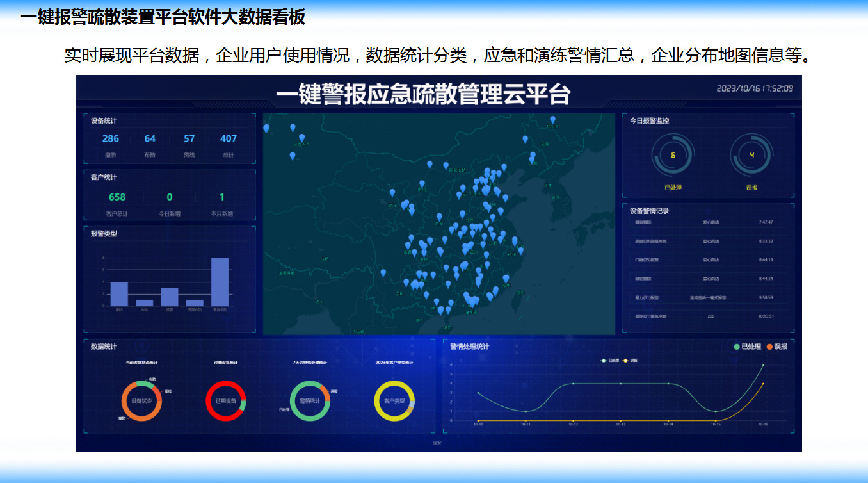Click the northeasternmost map pin at top
868x483 pixels.
click(x=552, y=120)
